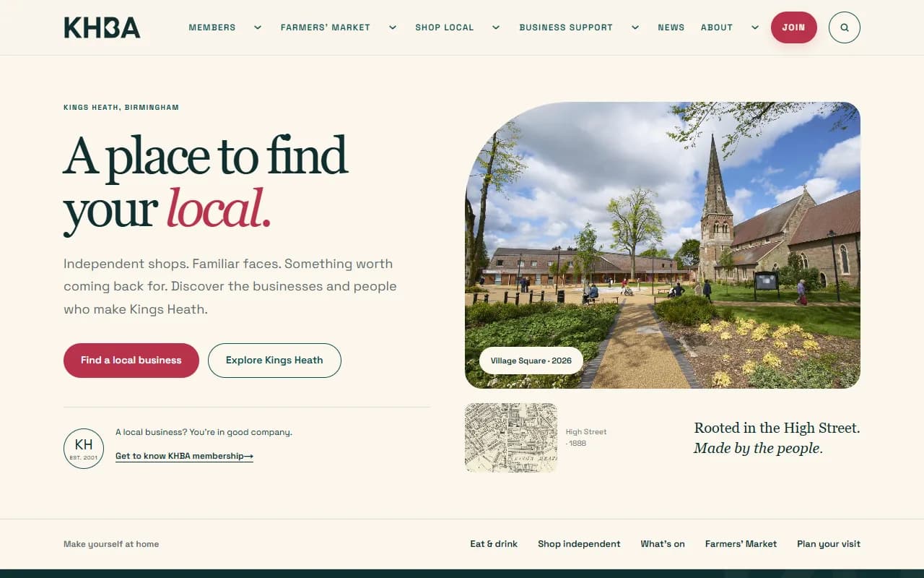The height and width of the screenshot is (578, 924).
Task: Open the Eat & drink link
Action: pyautogui.click(x=494, y=544)
